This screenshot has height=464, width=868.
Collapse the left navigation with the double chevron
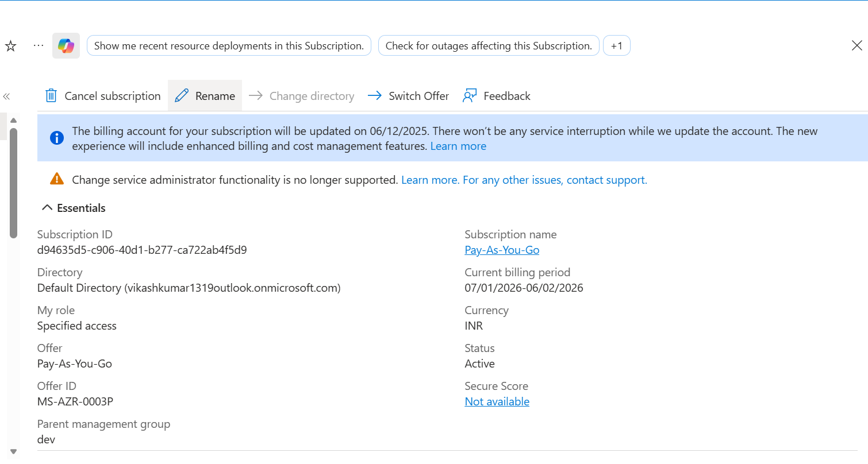[x=6, y=96]
